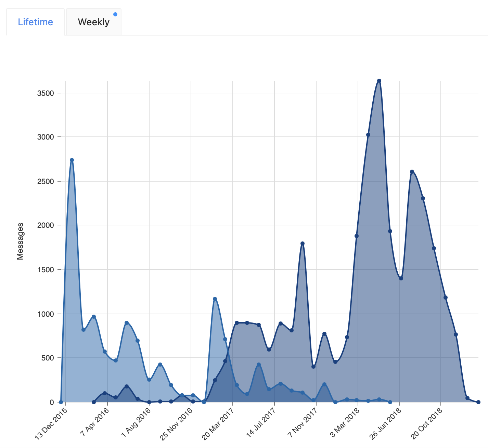Click the highest dark-blue peak data point above 3500

pos(379,81)
